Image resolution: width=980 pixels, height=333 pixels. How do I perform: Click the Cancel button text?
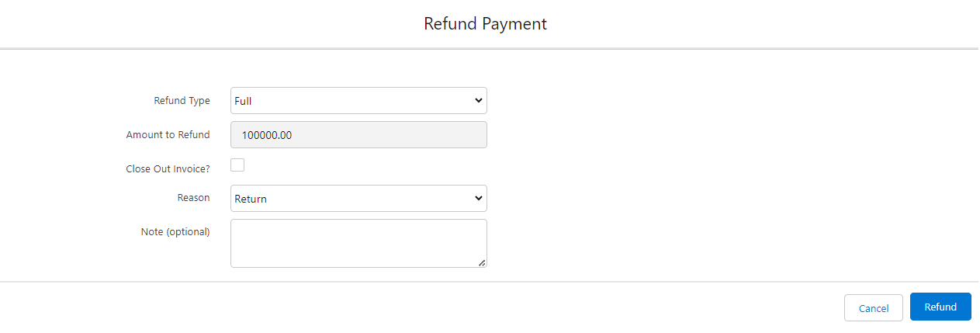coord(874,308)
